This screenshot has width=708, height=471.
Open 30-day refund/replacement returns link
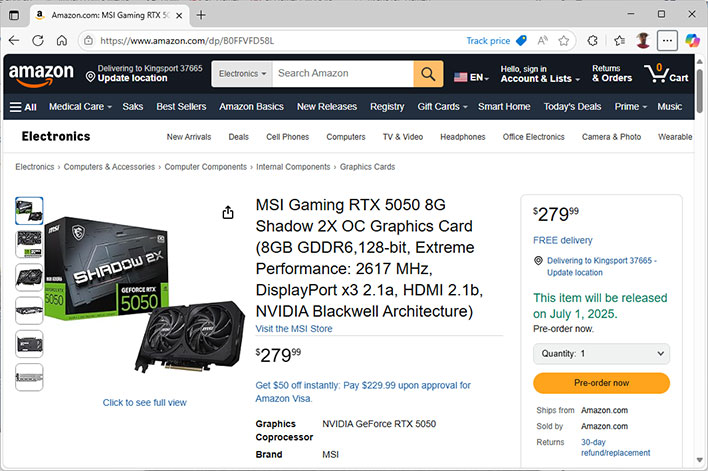click(x=615, y=448)
